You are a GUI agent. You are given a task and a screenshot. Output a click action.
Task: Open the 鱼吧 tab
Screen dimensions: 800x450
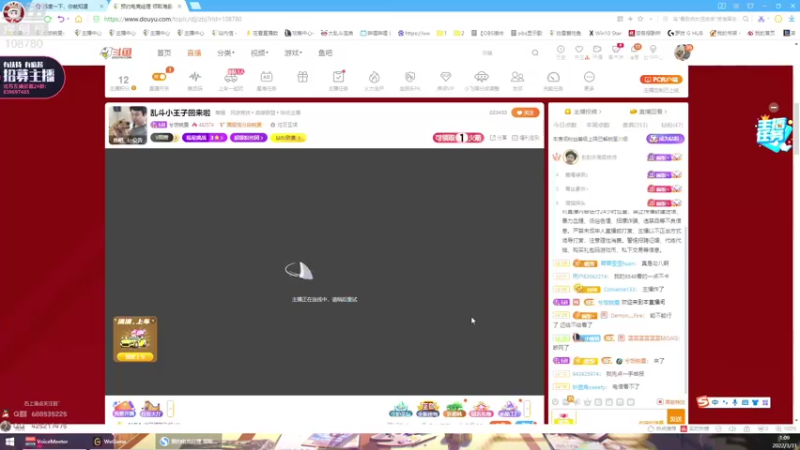pos(325,53)
